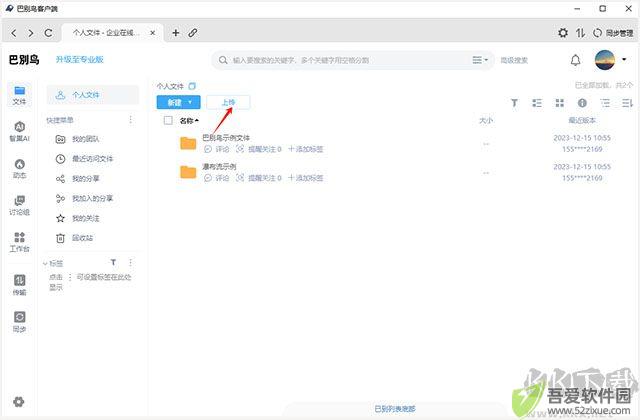Click the top-bar settings gear icon
The width and height of the screenshot is (640, 420).
(563, 33)
